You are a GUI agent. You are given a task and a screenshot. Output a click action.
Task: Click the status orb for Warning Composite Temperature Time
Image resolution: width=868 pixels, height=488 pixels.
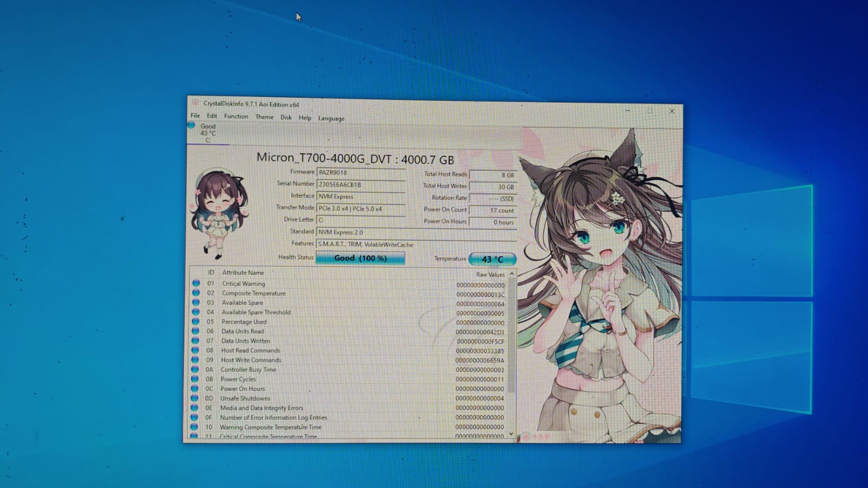194,427
